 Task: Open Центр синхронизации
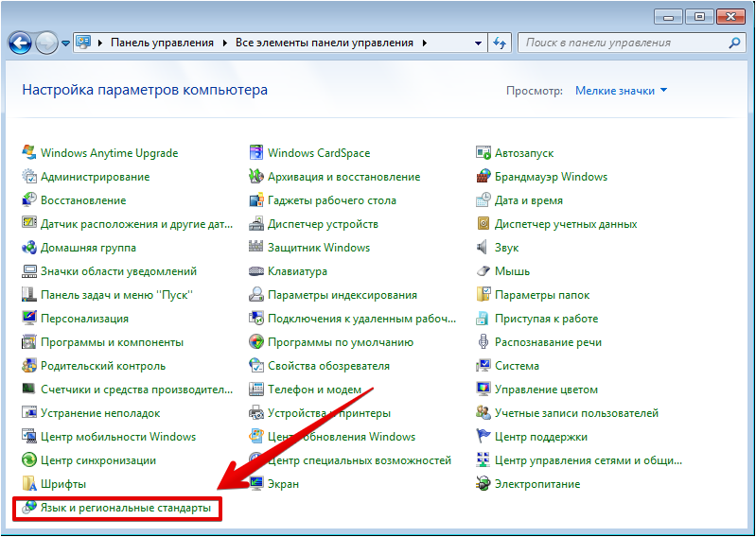(x=89, y=459)
